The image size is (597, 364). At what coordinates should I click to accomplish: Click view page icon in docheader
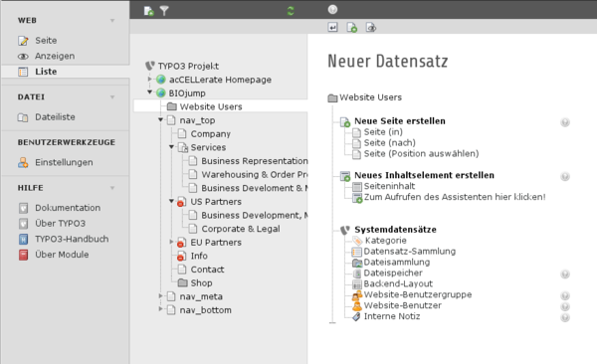371,28
